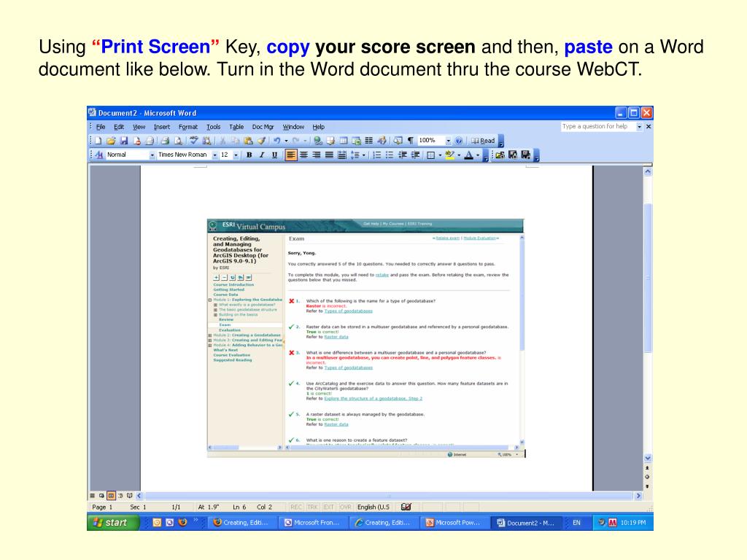Open Print Preview with magnifier page icon
The height and width of the screenshot is (560, 747).
(x=178, y=141)
